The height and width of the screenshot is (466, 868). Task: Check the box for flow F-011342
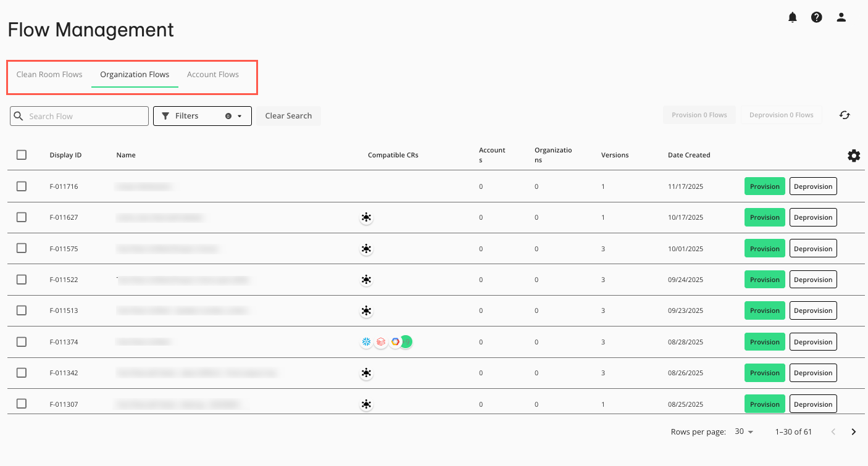click(x=22, y=373)
